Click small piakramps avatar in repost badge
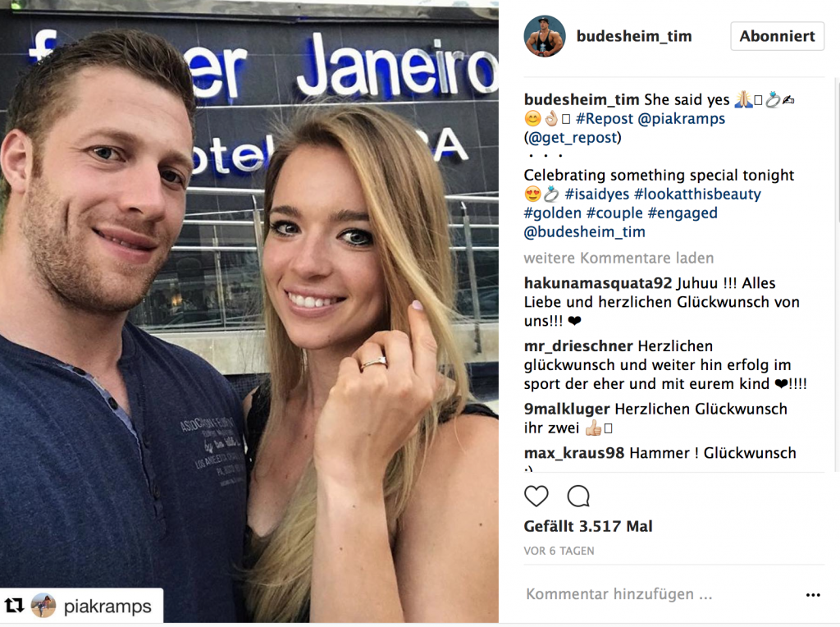840x627 pixels. coord(43,606)
